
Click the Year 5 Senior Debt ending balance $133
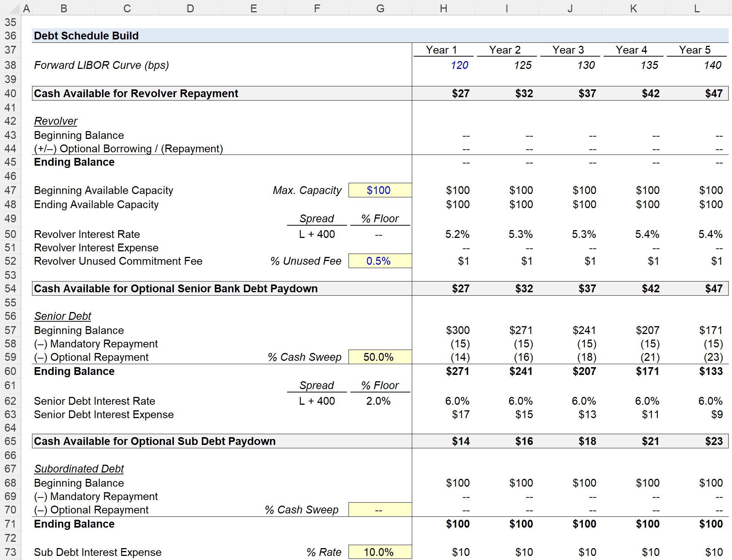(710, 371)
